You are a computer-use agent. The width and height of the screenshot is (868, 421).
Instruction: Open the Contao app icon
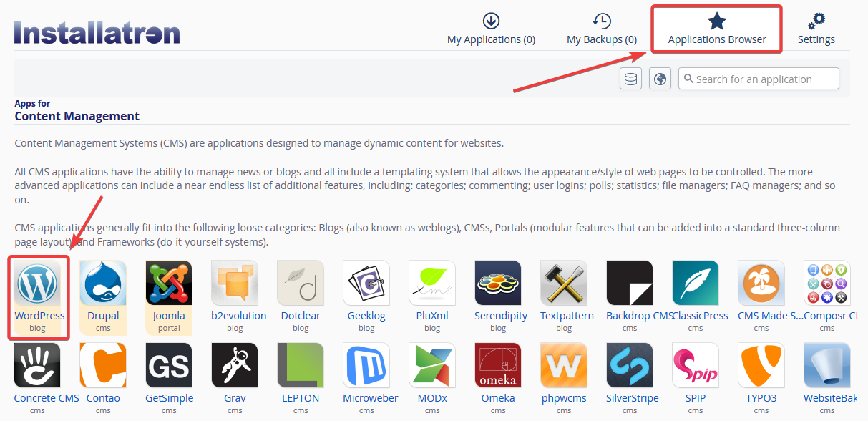[x=103, y=365]
